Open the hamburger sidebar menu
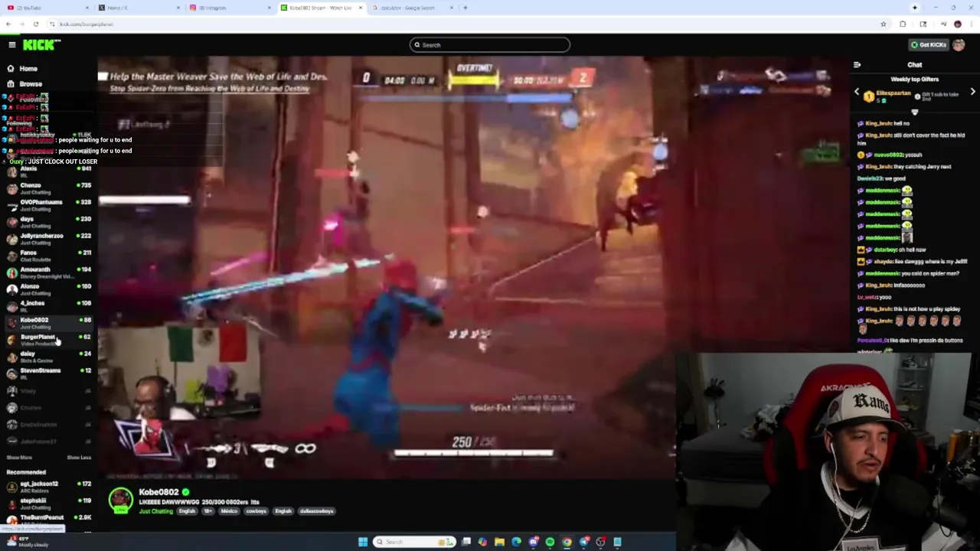The height and width of the screenshot is (551, 980). pyautogui.click(x=11, y=45)
